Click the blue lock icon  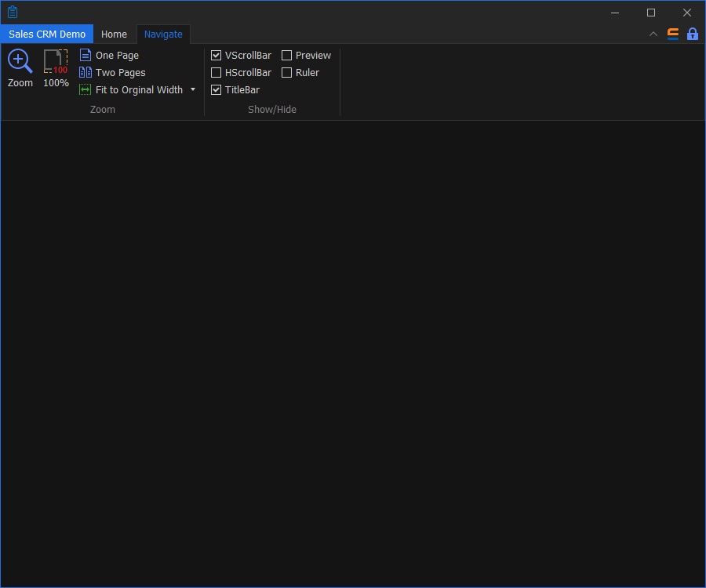[x=693, y=34]
